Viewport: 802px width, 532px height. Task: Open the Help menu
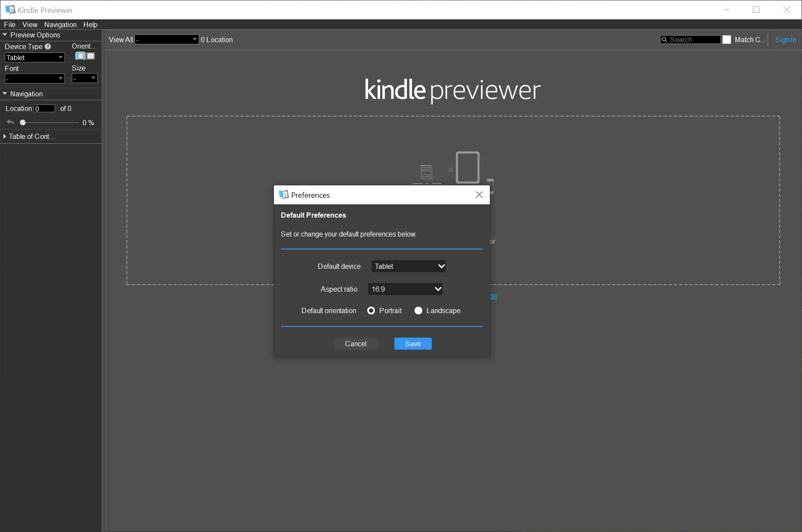(x=90, y=25)
